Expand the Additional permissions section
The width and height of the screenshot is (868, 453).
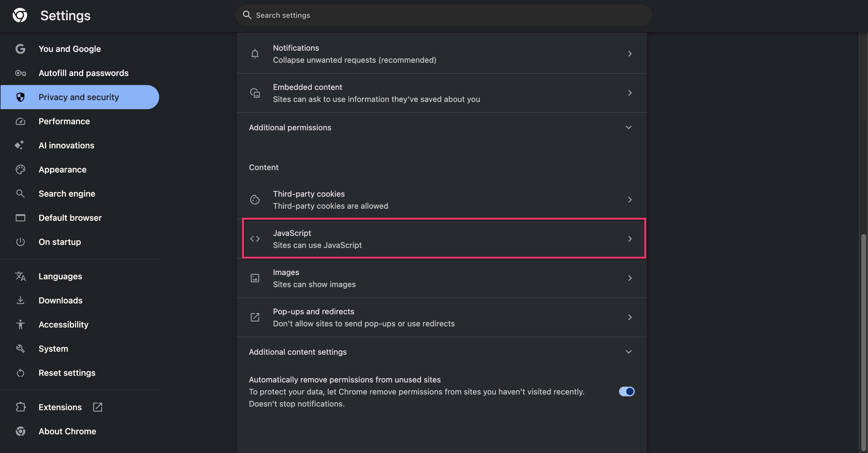(628, 128)
